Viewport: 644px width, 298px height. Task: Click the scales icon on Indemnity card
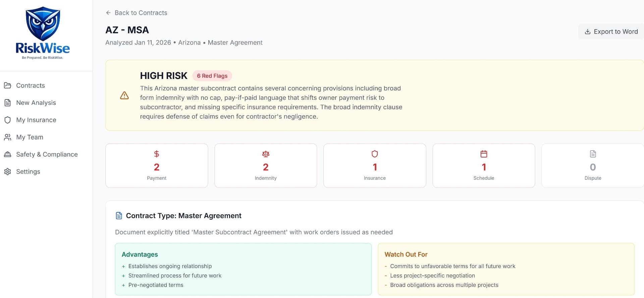tap(266, 154)
